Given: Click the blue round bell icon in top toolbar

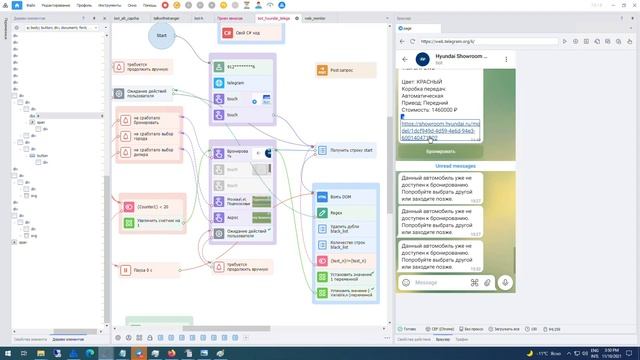Looking at the screenshot, I should pyautogui.click(x=282, y=5).
